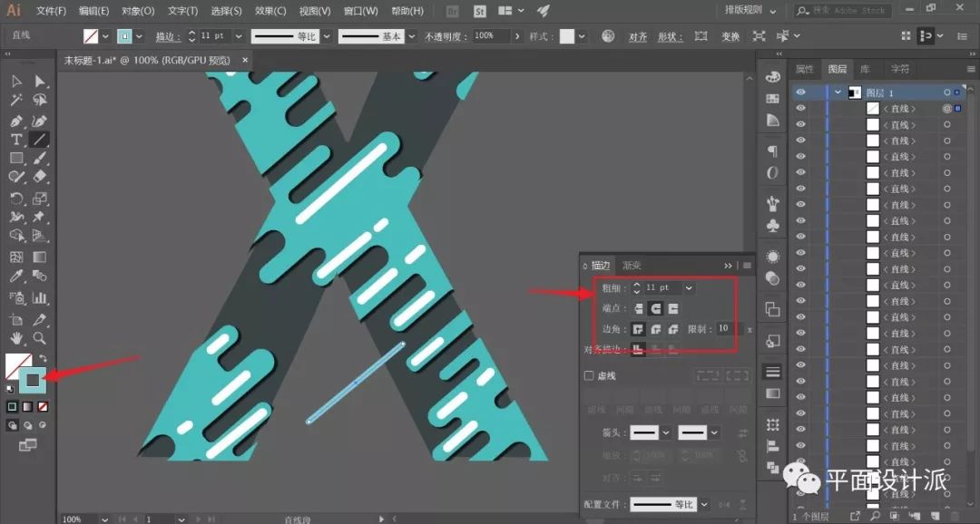This screenshot has width=980, height=524.
Task: Open the 粗细 weight dropdown in stroke panel
Action: 689,287
